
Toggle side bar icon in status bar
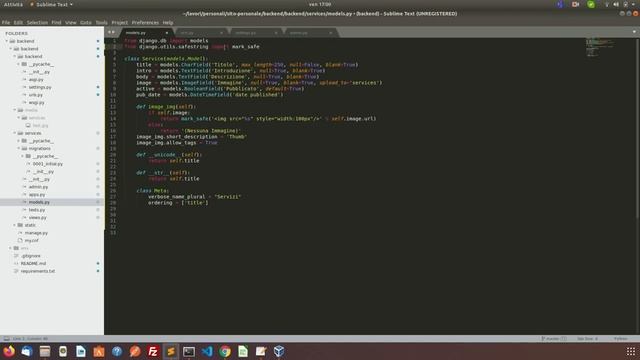[x=7, y=339]
